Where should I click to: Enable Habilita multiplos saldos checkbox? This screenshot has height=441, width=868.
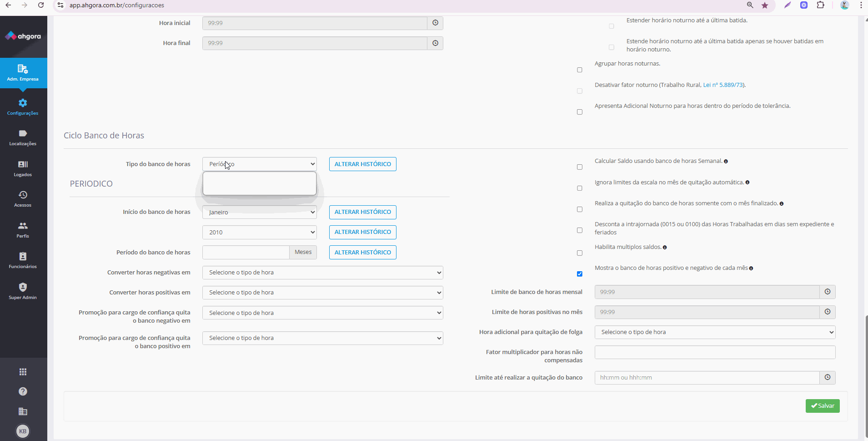click(x=580, y=253)
